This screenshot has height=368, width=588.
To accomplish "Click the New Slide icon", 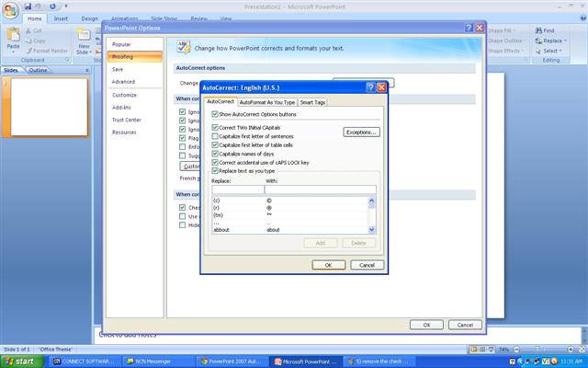I will coord(84,35).
